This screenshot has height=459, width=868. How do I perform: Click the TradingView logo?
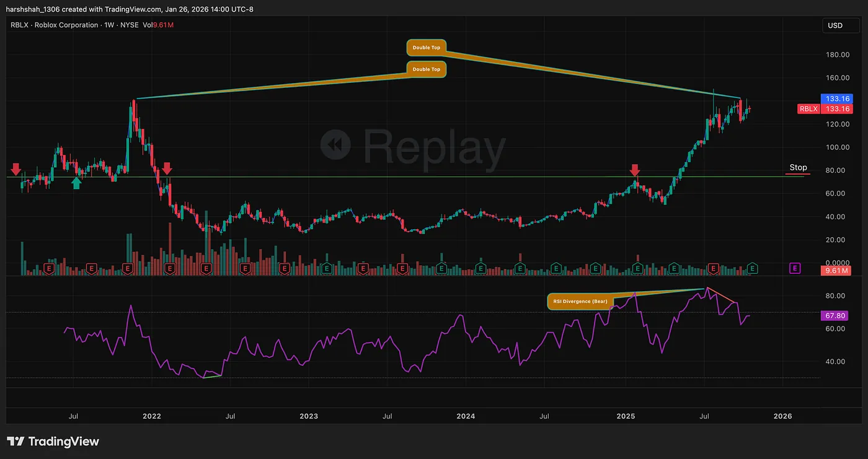click(x=53, y=442)
